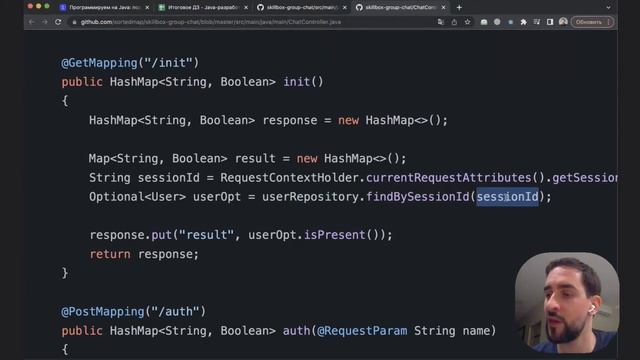Click RequestContextHolder in the code
This screenshot has width=640, height=360.
coord(290,178)
